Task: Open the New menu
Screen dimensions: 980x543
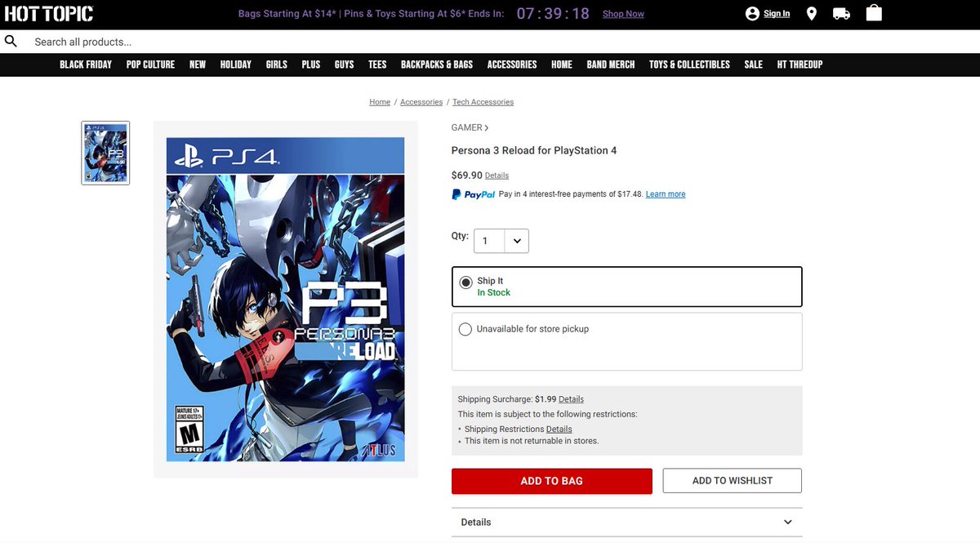Action: click(x=198, y=65)
